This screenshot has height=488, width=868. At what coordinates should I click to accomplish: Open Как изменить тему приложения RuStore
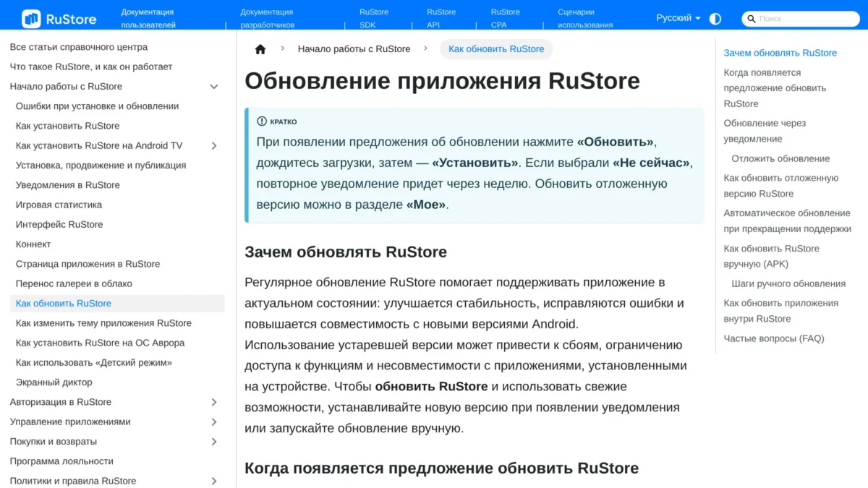click(103, 323)
